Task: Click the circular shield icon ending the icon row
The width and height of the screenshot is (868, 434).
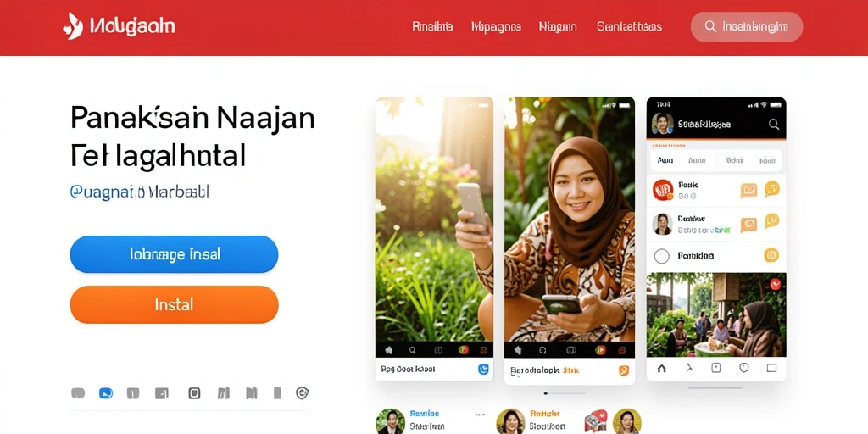Action: (x=303, y=393)
